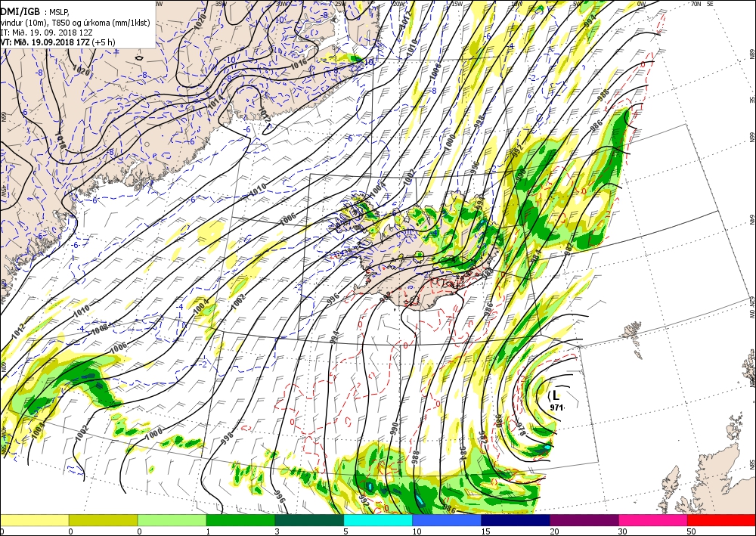This screenshot has width=756, height=536.
Task: Click the '1018' isobar label
Action: click(x=61, y=139)
